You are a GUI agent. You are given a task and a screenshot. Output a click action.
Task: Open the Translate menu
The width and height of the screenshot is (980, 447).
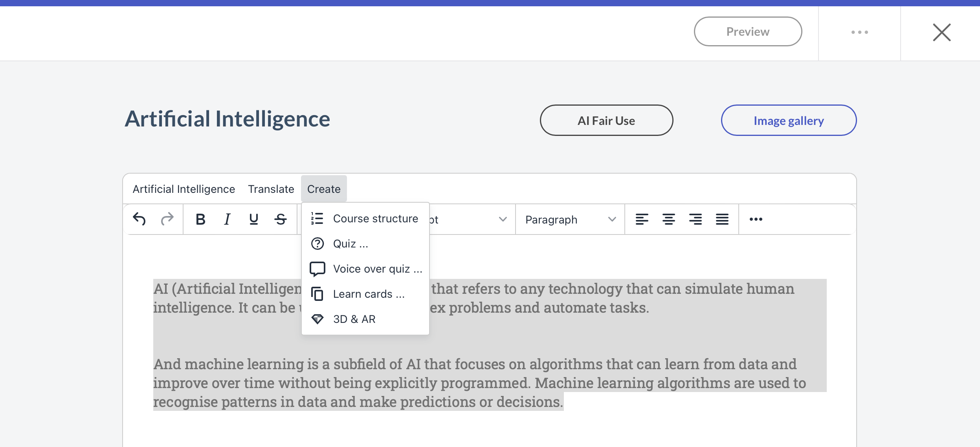tap(271, 189)
